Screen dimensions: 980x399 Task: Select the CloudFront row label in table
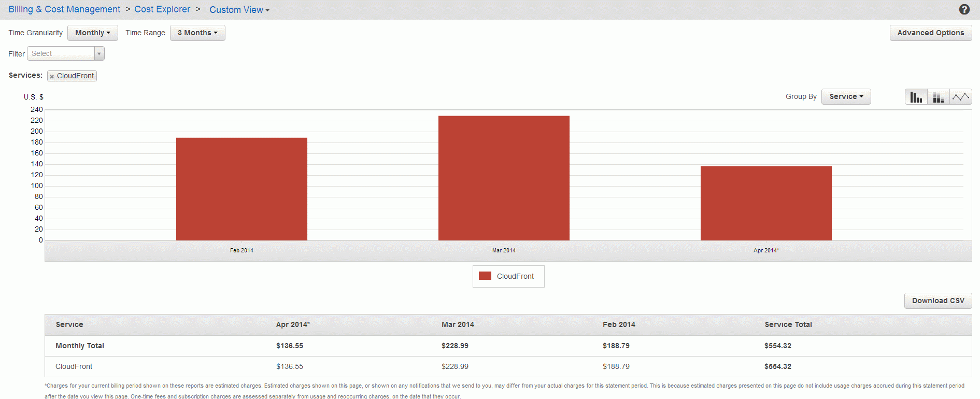coord(74,366)
